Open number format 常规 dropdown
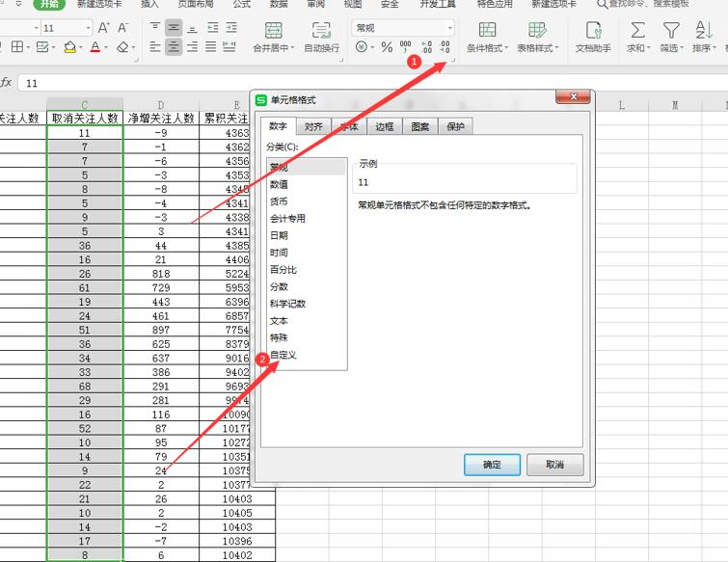This screenshot has width=728, height=562. (450, 28)
